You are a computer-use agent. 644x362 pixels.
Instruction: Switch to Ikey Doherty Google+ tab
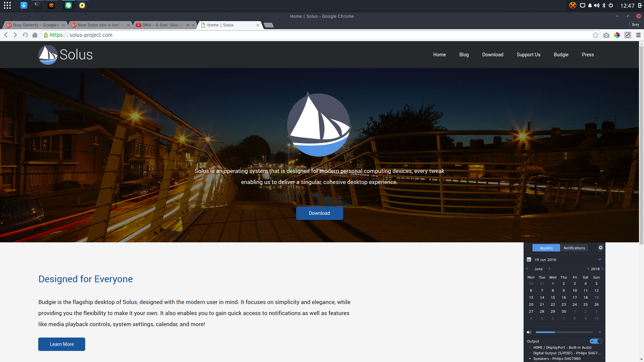point(35,25)
